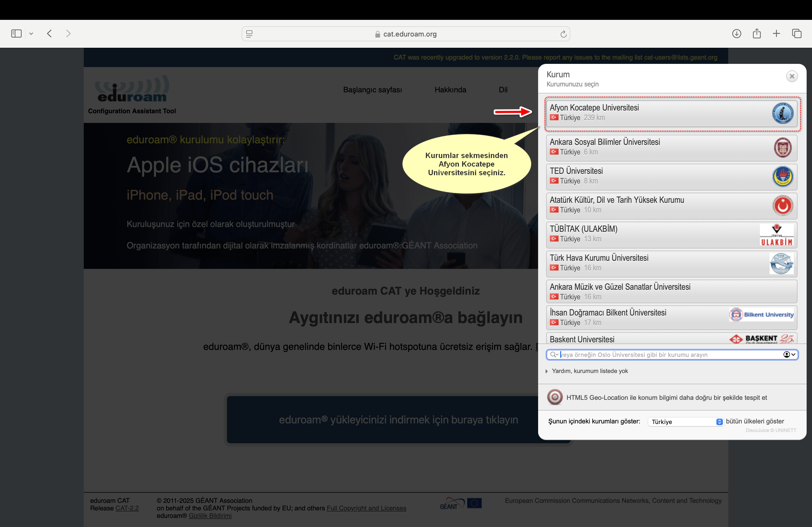Viewport: 812px width, 527px height.
Task: Toggle the Safari sidebar icon
Action: pyautogui.click(x=16, y=33)
